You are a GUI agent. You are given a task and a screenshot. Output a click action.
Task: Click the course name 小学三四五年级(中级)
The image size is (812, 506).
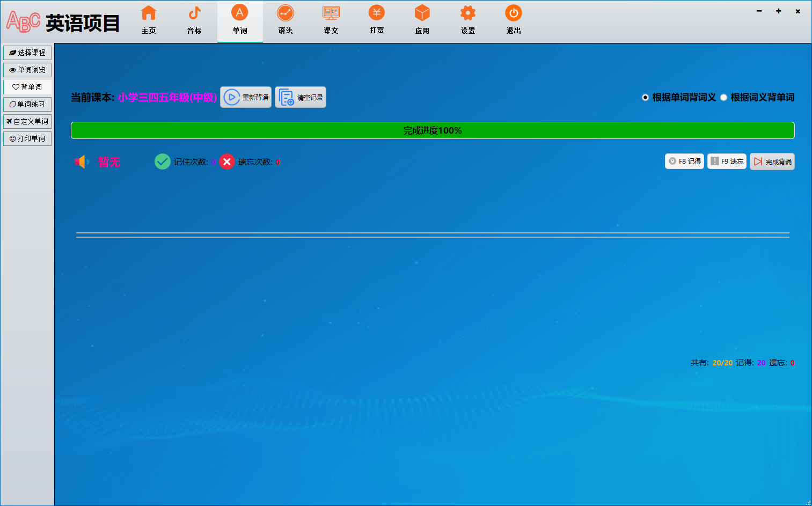tap(167, 98)
